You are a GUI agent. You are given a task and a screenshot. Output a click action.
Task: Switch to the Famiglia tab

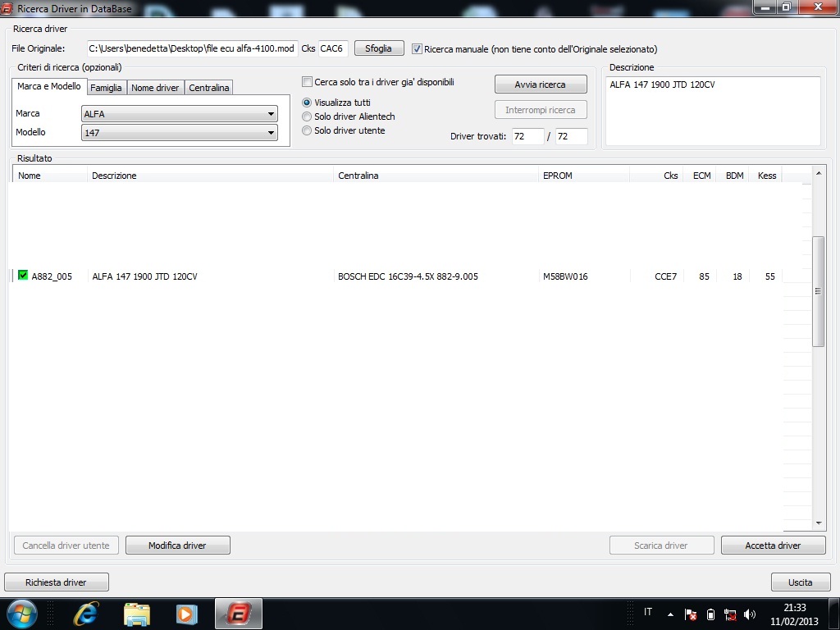pos(106,87)
